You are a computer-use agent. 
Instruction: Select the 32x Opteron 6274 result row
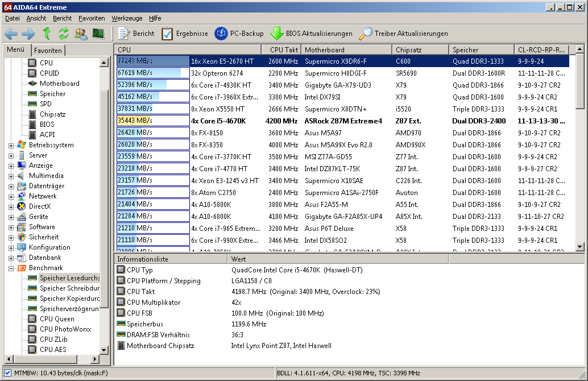tap(343, 73)
